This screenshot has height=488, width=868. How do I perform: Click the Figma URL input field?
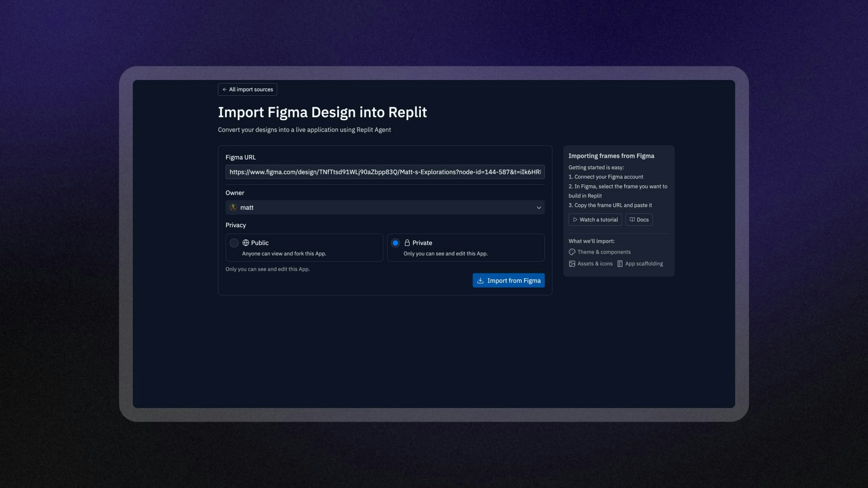tap(385, 172)
